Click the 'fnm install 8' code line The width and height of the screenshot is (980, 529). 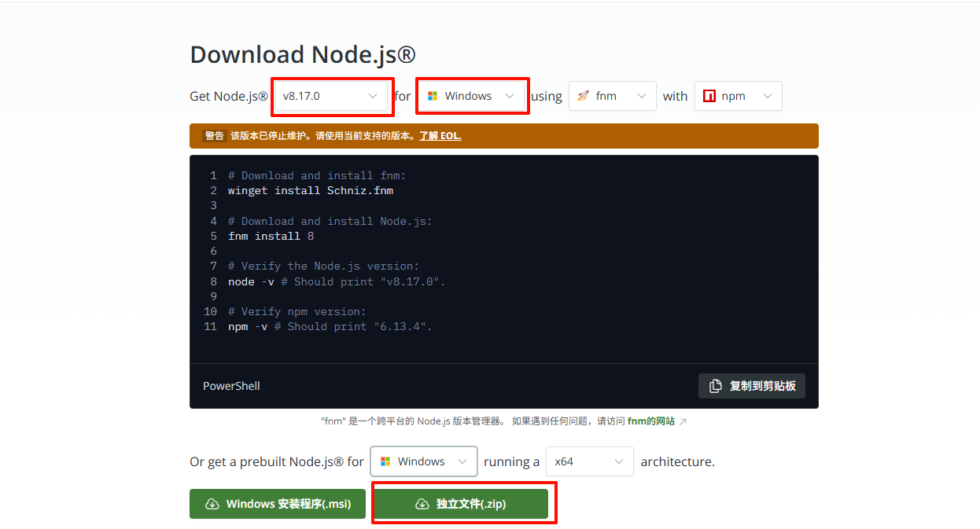(x=271, y=236)
